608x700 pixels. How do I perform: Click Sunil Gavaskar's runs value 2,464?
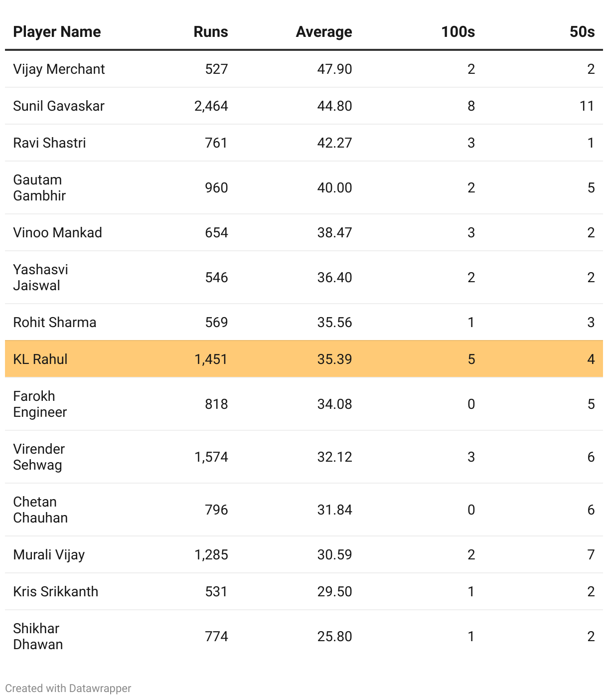[211, 106]
